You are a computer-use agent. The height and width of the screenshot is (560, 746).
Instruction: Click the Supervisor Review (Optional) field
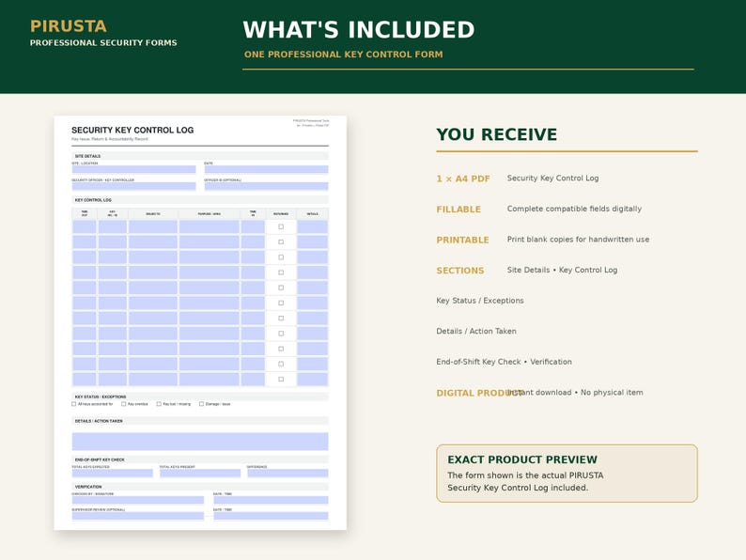pyautogui.click(x=138, y=516)
